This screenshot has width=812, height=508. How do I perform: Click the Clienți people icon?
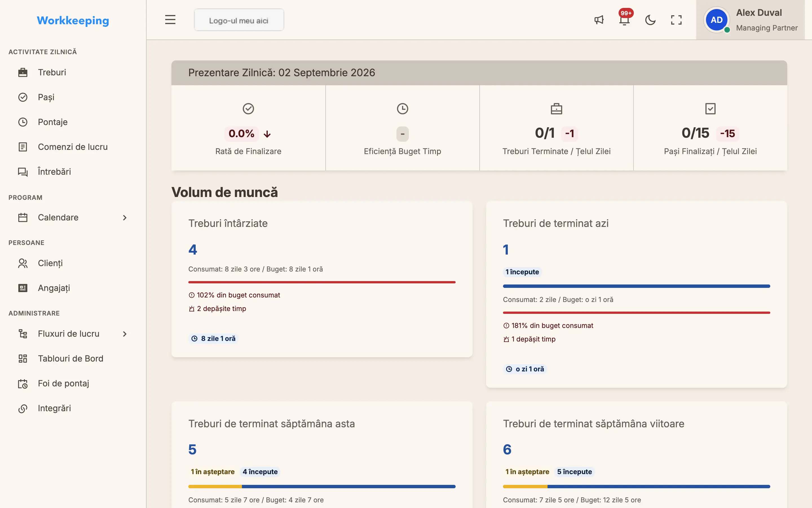coord(23,263)
